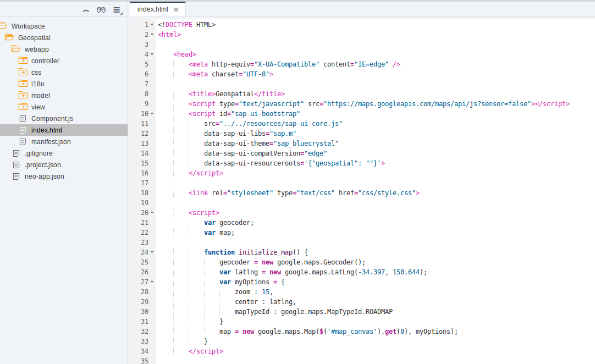Click "initialize_map" function name
595x364 pixels.
coord(266,252)
